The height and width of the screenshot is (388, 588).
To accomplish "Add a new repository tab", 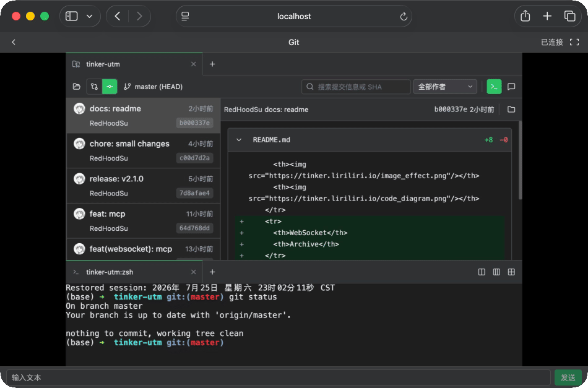I will click(212, 64).
